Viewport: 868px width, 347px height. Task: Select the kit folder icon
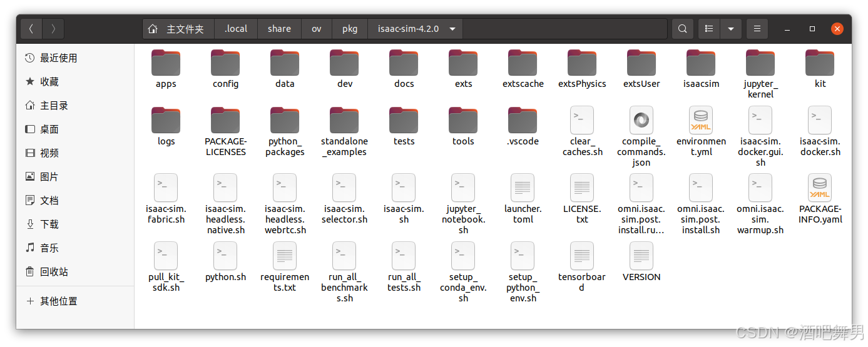[x=820, y=63]
